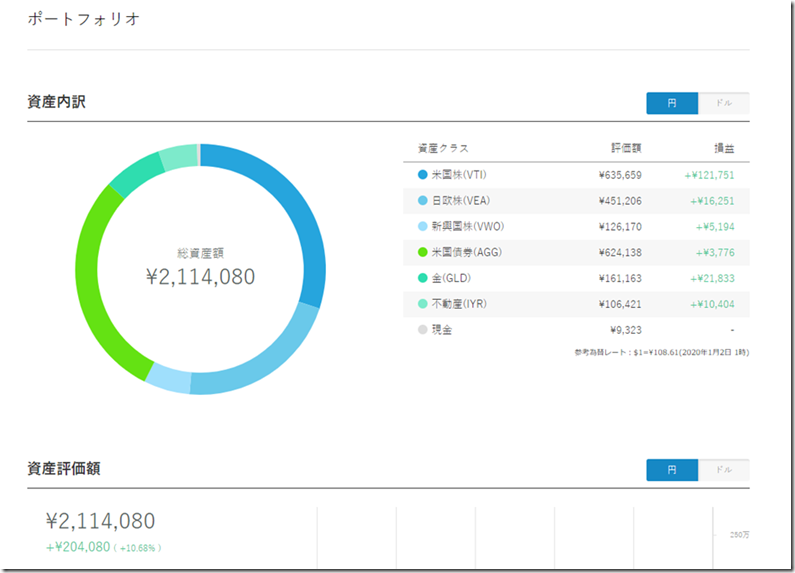Click the light-blue dot beside 日欧株(VEA)
Screen dimensions: 795x573
click(x=422, y=200)
